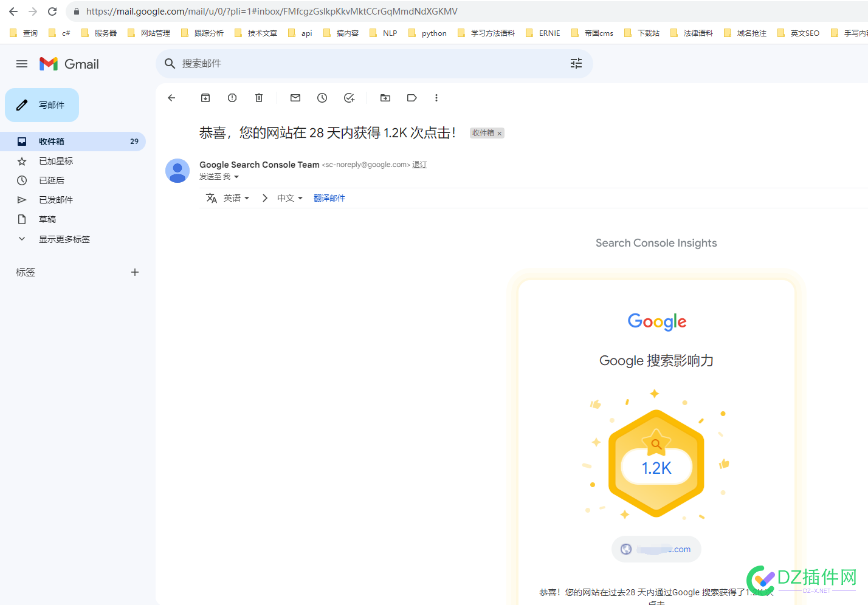Open 收件箱 inbox folder

[73, 142]
